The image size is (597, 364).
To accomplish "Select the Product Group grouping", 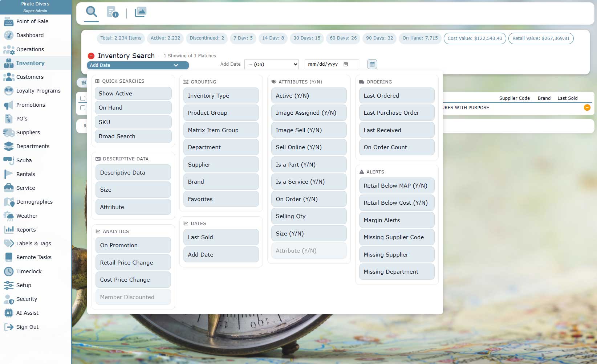I will (x=221, y=113).
